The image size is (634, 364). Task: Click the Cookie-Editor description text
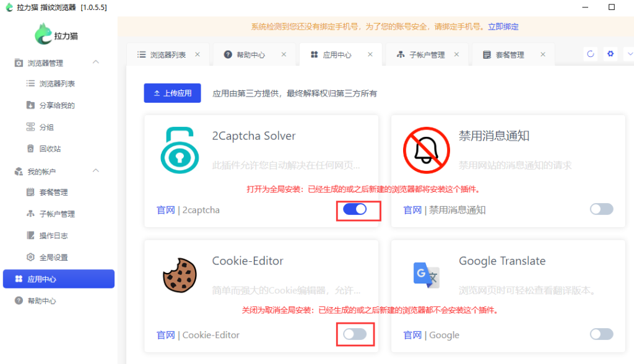pyautogui.click(x=286, y=290)
